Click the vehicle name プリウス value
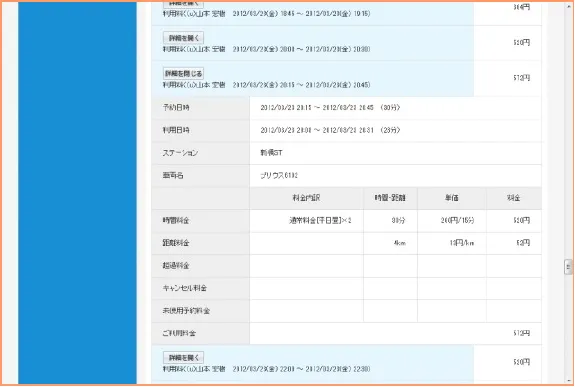 pos(279,176)
